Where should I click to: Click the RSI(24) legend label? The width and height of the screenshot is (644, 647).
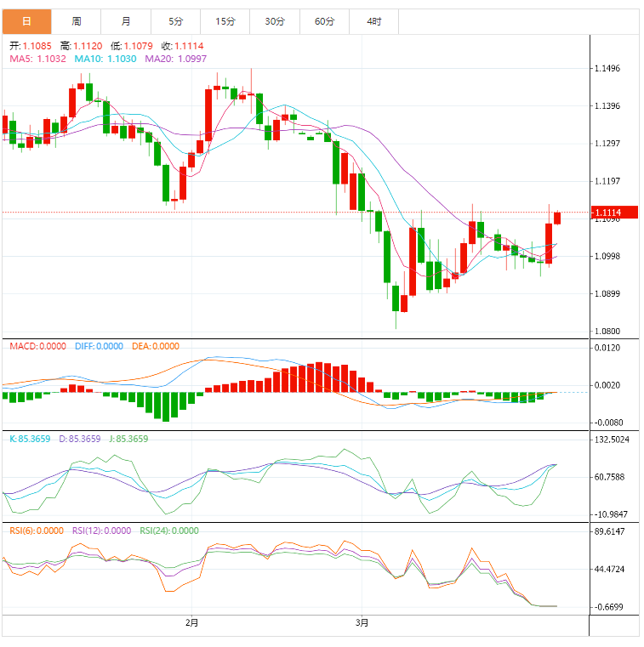(x=168, y=531)
